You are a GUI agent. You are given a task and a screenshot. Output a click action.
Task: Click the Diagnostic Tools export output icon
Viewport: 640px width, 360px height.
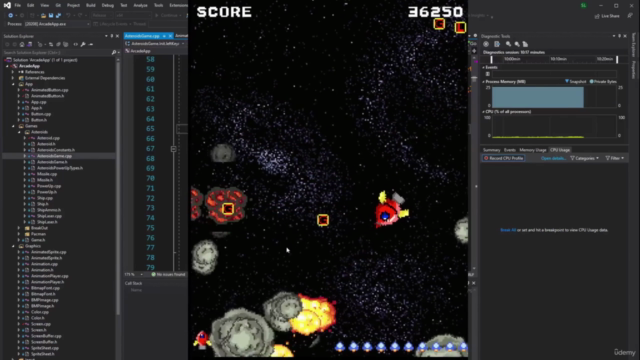click(497, 44)
